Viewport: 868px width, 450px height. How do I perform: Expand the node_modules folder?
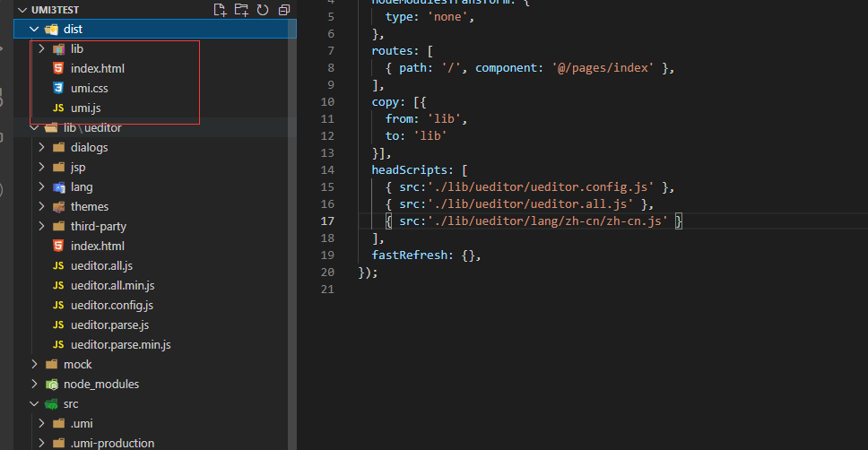(34, 385)
